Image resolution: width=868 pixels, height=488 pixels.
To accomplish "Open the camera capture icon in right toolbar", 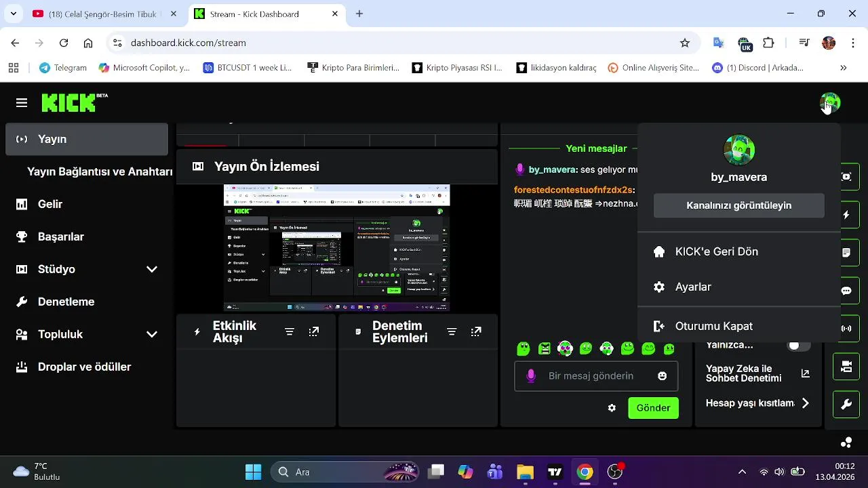I will click(846, 177).
